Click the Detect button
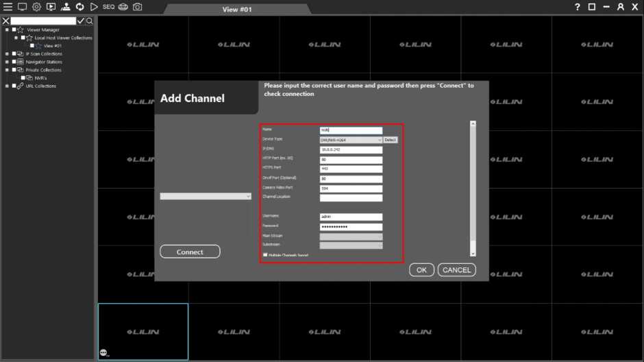Image resolution: width=644 pixels, height=362 pixels. [x=390, y=140]
